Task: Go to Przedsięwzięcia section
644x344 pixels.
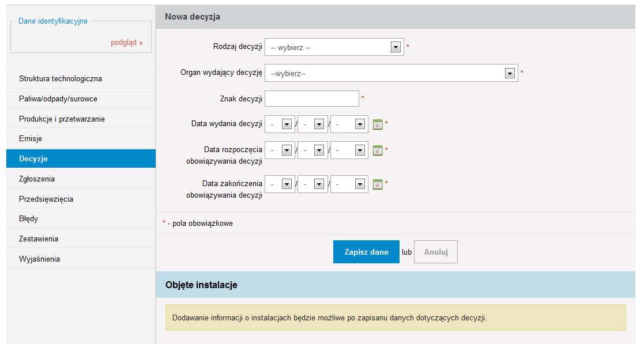Action: [x=81, y=199]
